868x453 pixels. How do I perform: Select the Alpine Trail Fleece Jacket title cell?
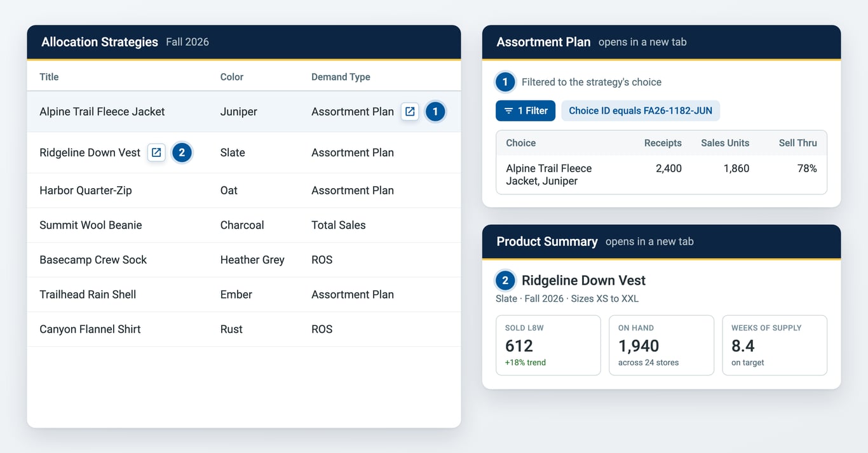pos(102,111)
